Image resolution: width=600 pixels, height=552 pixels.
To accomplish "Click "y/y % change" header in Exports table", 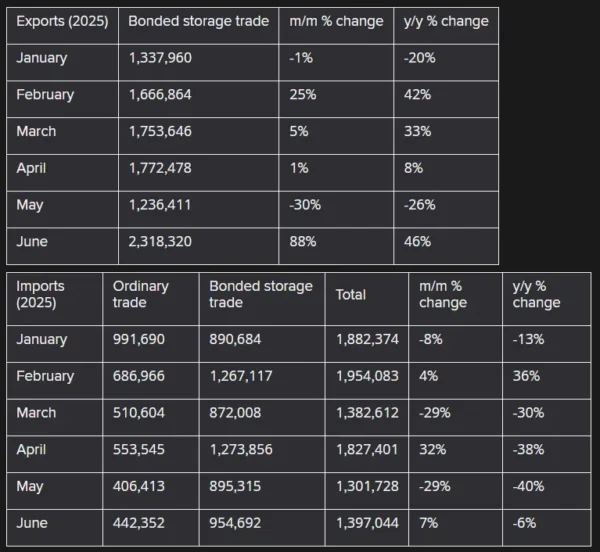I will tap(444, 21).
